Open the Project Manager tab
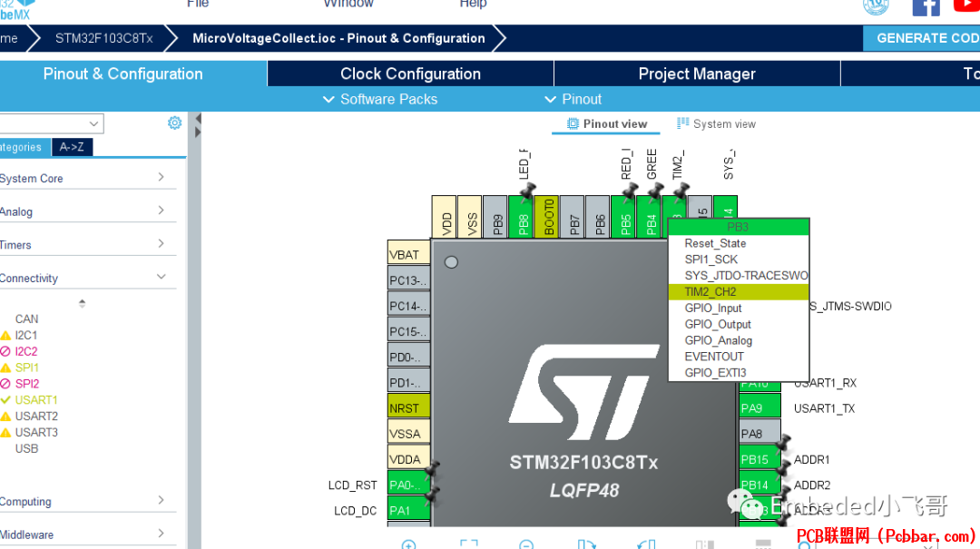Image resolution: width=980 pixels, height=549 pixels. coord(697,74)
